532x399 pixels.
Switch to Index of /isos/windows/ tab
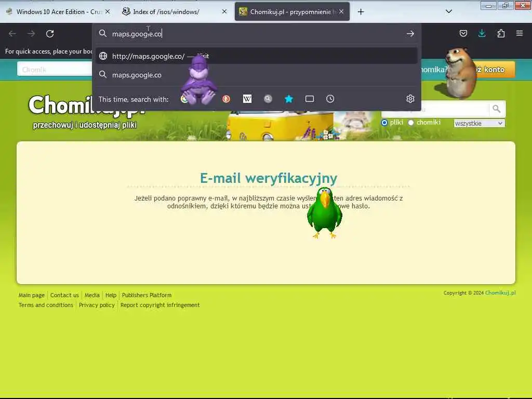click(174, 11)
